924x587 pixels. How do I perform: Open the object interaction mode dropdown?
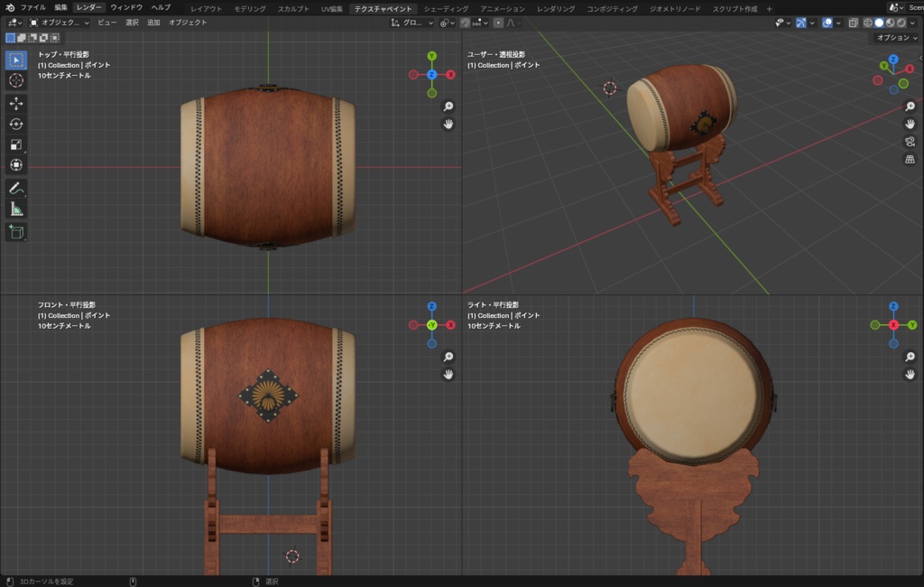pyautogui.click(x=59, y=23)
